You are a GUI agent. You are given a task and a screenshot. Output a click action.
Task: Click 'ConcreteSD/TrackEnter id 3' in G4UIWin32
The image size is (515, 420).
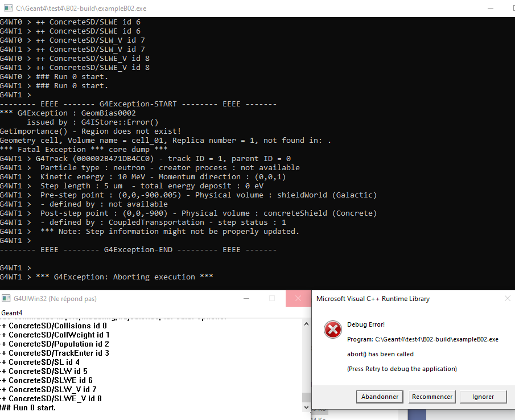coord(59,353)
